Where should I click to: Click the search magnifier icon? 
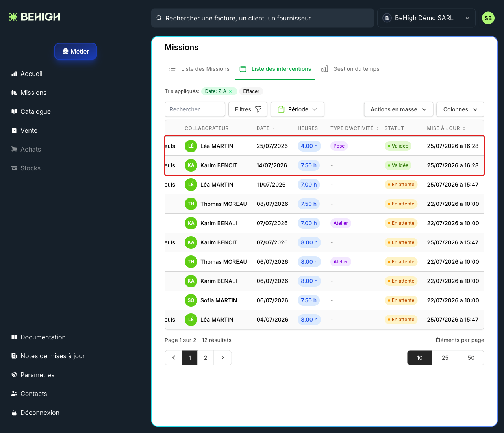point(159,18)
